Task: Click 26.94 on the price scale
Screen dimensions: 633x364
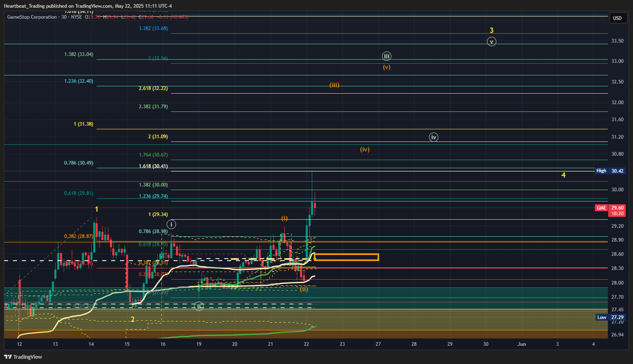Action: (x=618, y=335)
